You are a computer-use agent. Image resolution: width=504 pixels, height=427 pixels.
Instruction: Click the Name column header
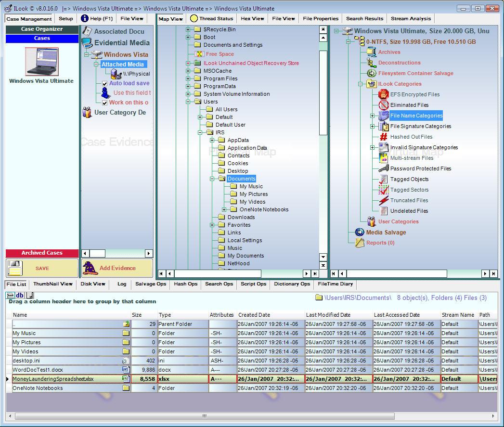tap(71, 315)
